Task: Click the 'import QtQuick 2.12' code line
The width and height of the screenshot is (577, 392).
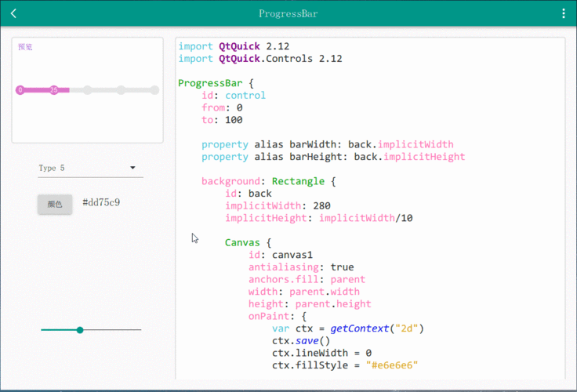Action: tap(234, 46)
